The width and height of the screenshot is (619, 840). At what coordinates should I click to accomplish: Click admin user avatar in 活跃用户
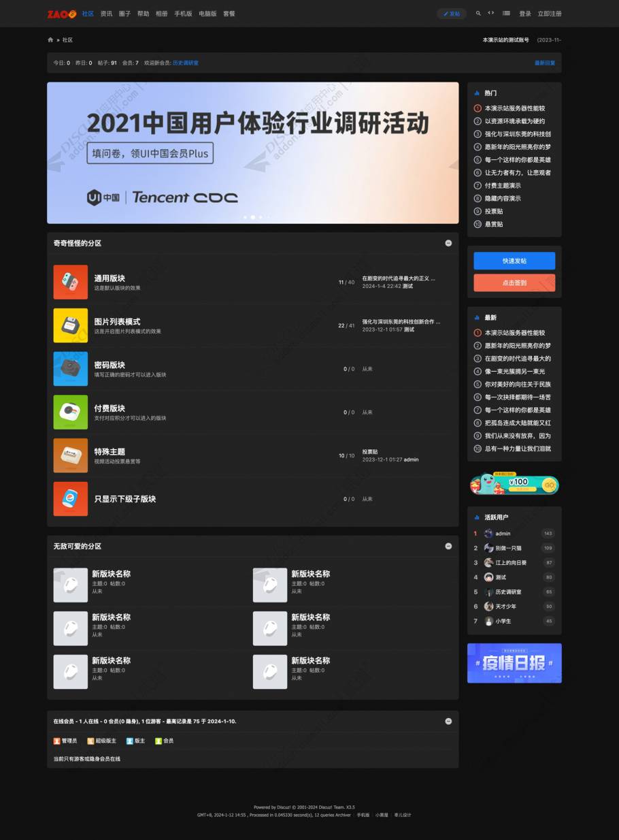click(488, 534)
